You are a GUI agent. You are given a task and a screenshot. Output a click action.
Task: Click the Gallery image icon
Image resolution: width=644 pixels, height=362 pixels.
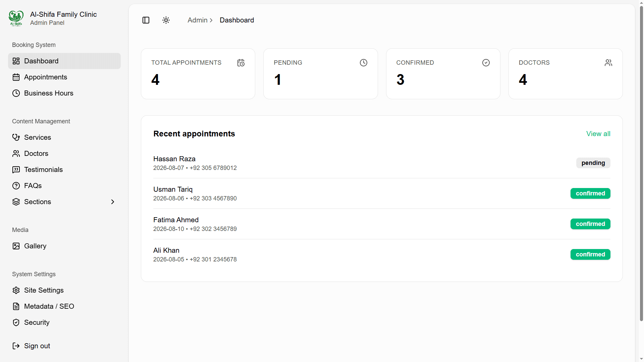[x=16, y=246]
